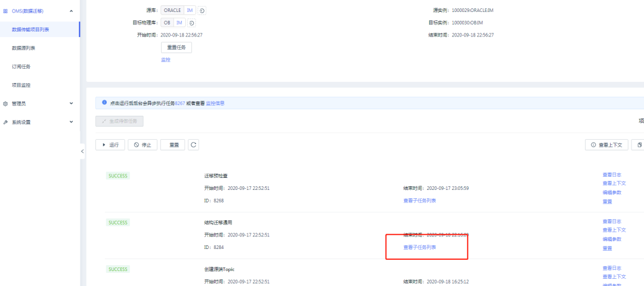Click the history icon next to ORACLE IM
The image size is (644, 286).
pos(203,11)
